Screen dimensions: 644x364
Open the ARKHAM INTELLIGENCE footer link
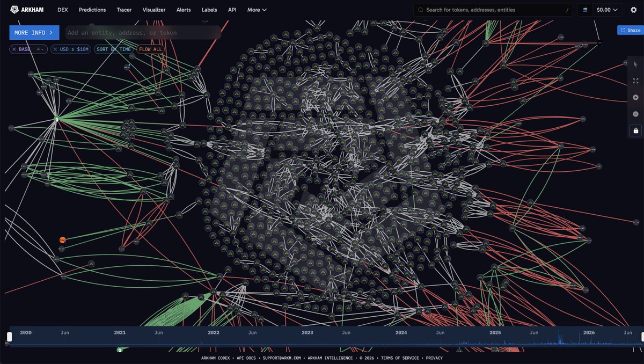(331, 358)
